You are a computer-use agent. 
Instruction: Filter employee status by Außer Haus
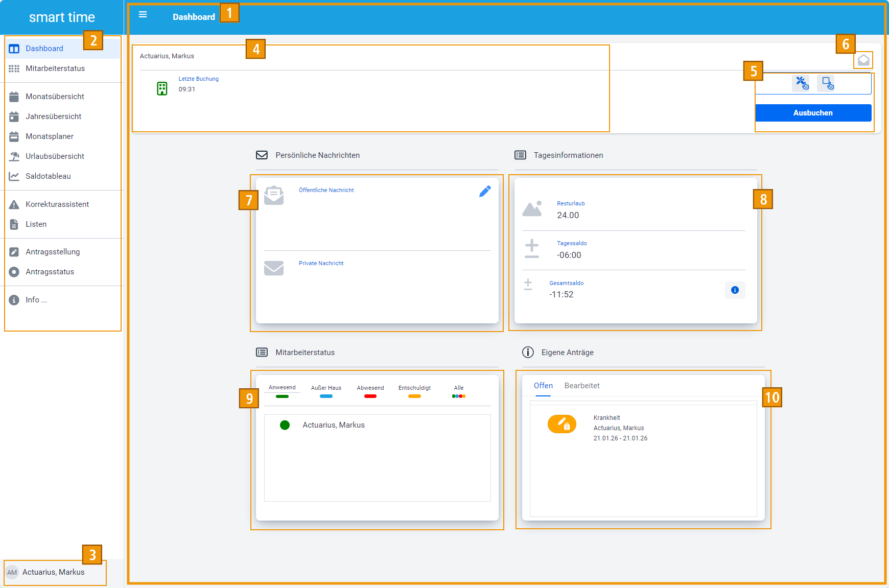(326, 391)
